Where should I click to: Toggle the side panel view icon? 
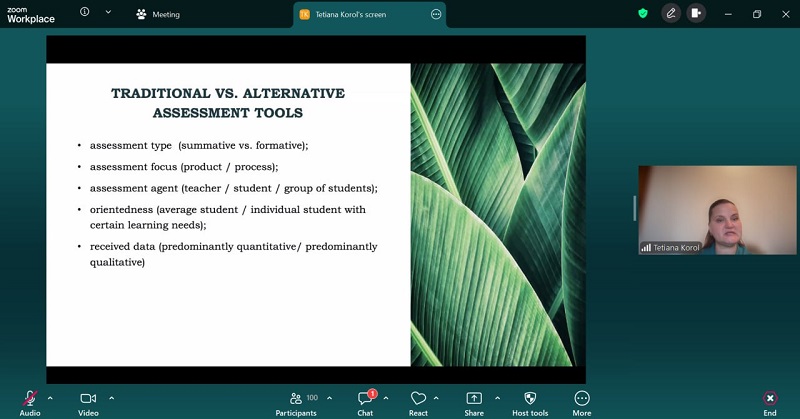pyautogui.click(x=696, y=14)
